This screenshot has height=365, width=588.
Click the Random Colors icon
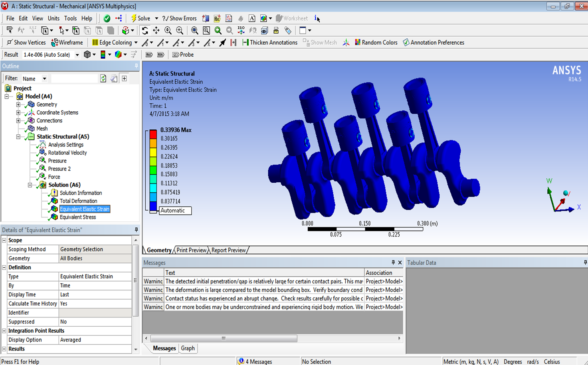(x=358, y=42)
